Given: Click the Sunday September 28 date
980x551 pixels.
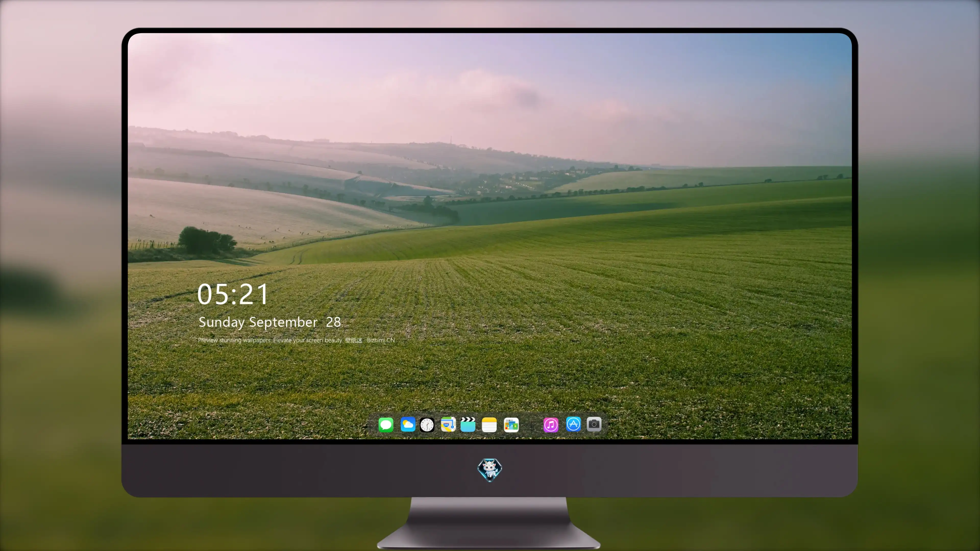Looking at the screenshot, I should click(x=270, y=322).
